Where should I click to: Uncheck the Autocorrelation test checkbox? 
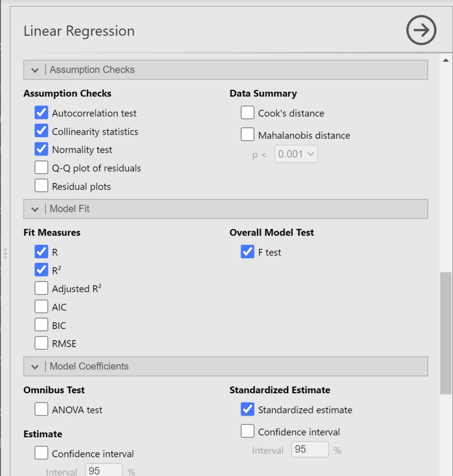[x=42, y=113]
